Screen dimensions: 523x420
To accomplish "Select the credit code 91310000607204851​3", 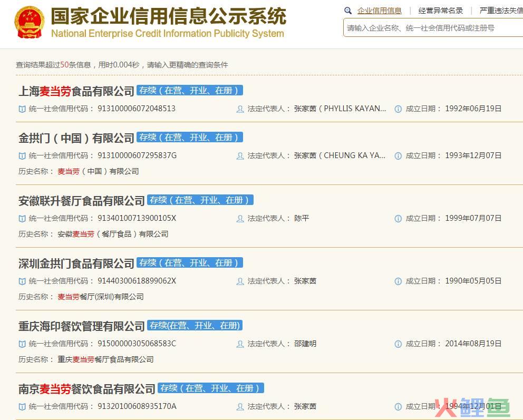I will pos(137,109).
